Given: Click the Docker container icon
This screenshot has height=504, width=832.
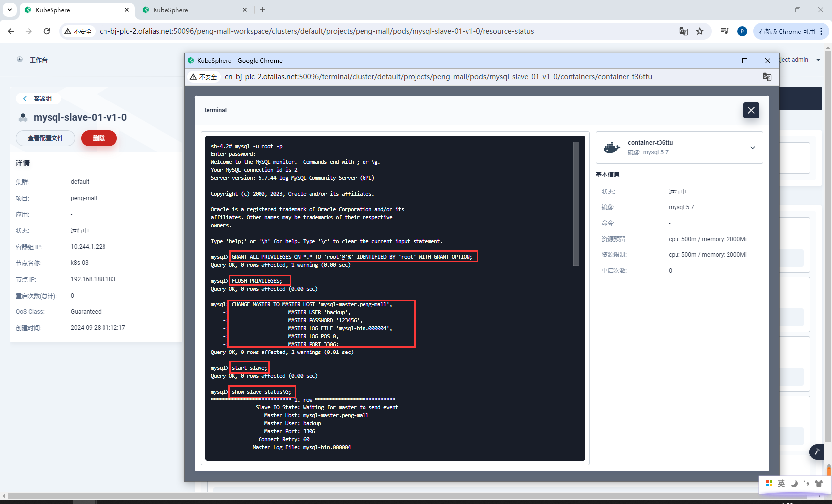Looking at the screenshot, I should pyautogui.click(x=612, y=148).
